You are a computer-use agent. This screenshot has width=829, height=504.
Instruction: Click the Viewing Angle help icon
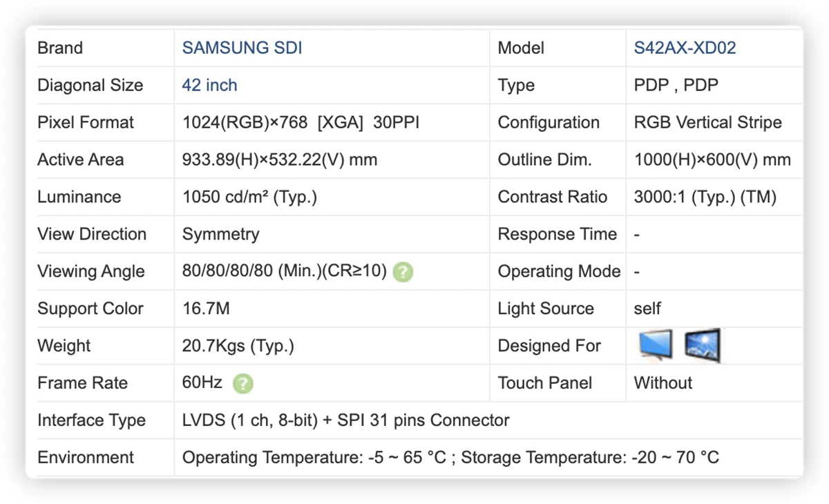(x=403, y=272)
